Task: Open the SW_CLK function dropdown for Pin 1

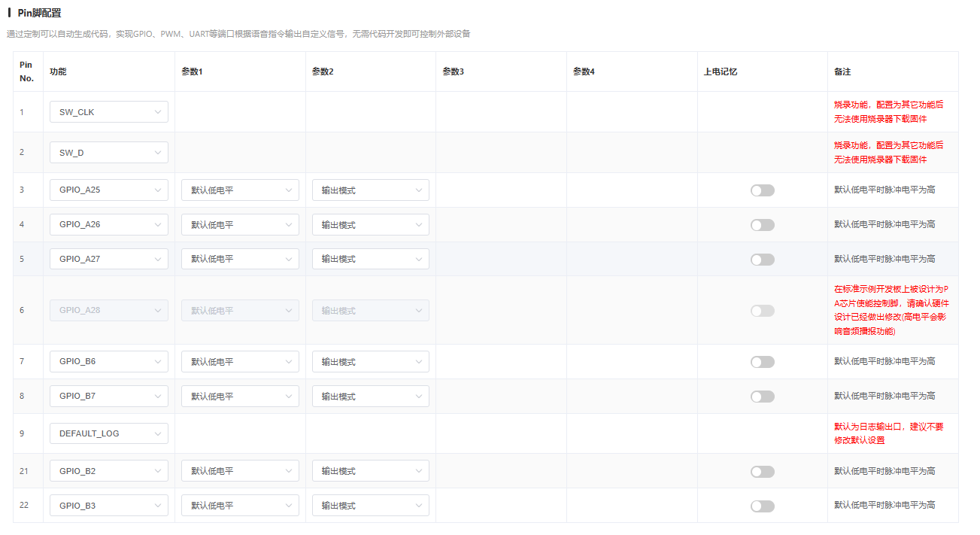Action: pos(108,112)
